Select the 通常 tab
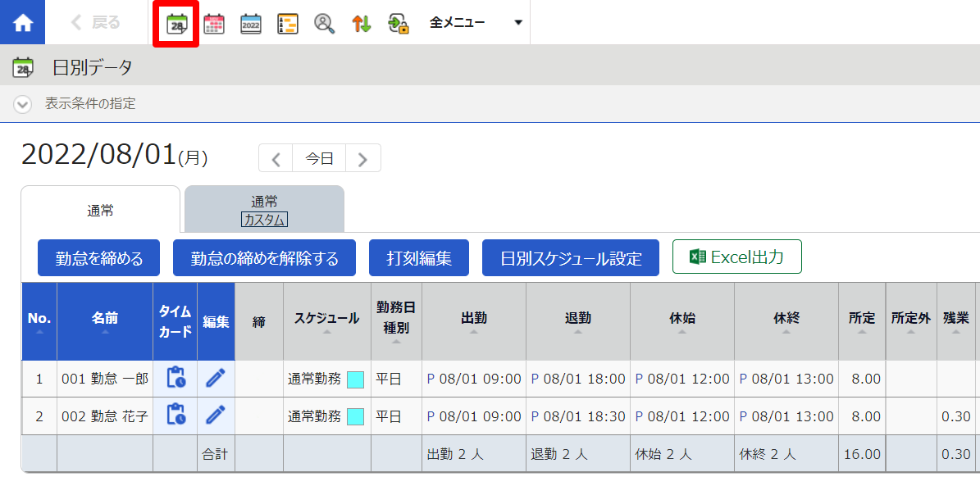Screen dimensions: 980x477 click(x=100, y=211)
